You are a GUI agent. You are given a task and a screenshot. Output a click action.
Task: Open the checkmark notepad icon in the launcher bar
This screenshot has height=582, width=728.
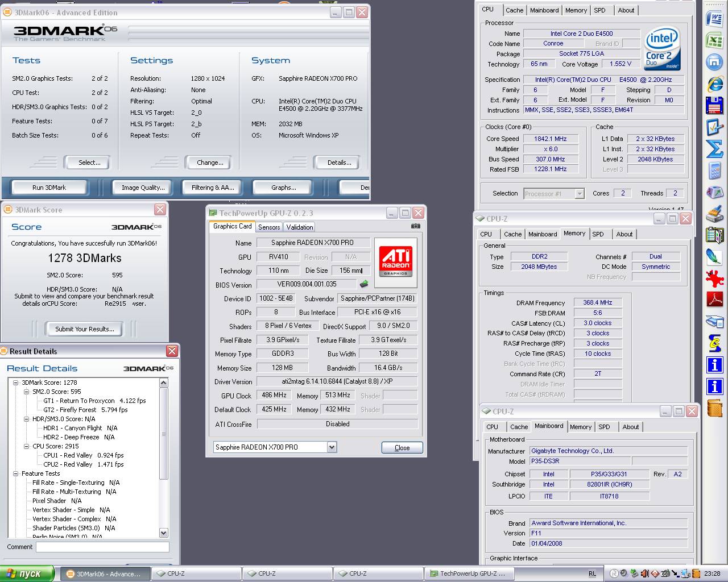[x=714, y=127]
